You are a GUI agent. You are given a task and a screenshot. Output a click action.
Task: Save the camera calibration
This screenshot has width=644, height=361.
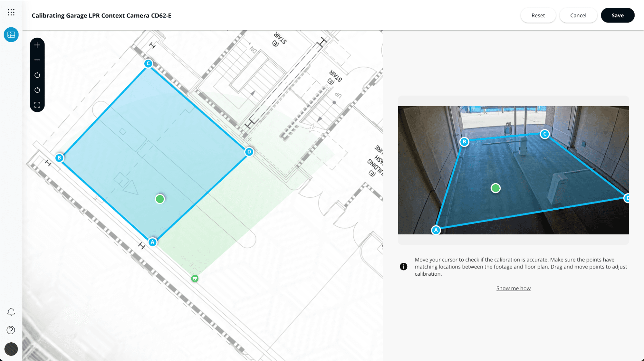(617, 15)
